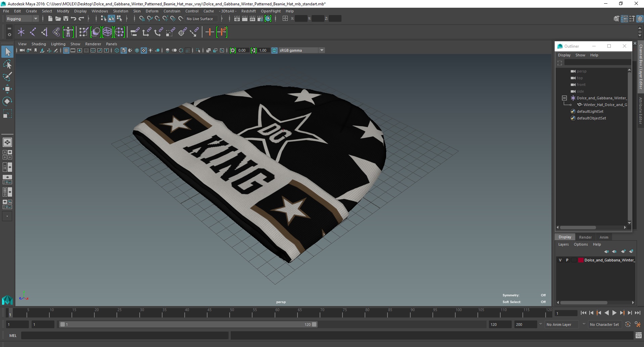Toggle textured display in viewport
Image resolution: width=644 pixels, height=347 pixels.
coord(144,50)
